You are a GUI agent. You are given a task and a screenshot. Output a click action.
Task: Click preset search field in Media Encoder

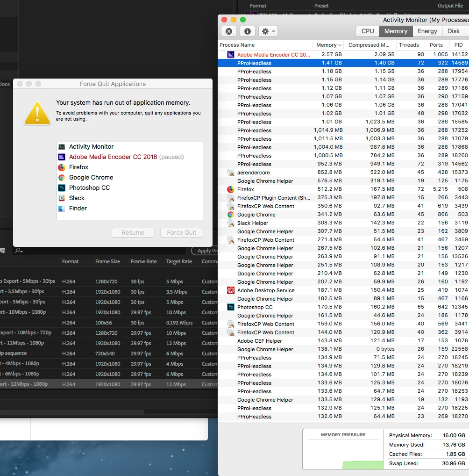(x=99, y=251)
